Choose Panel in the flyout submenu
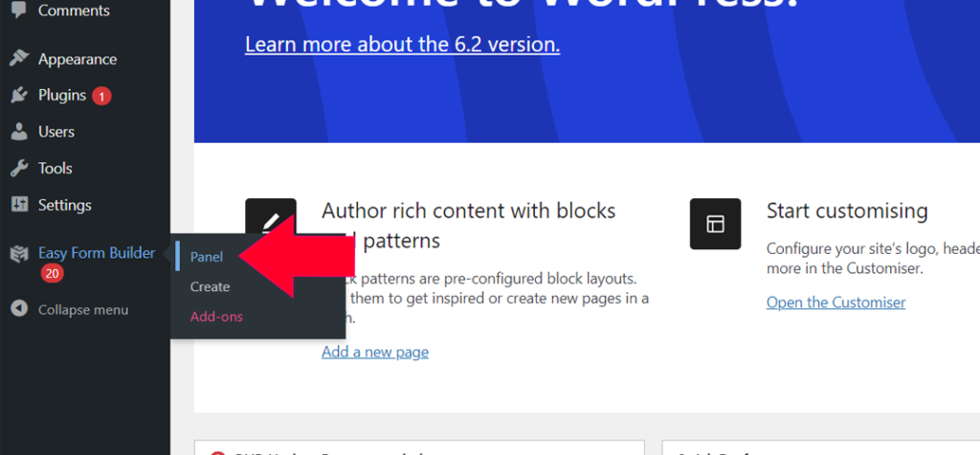The width and height of the screenshot is (980, 455). pos(207,257)
